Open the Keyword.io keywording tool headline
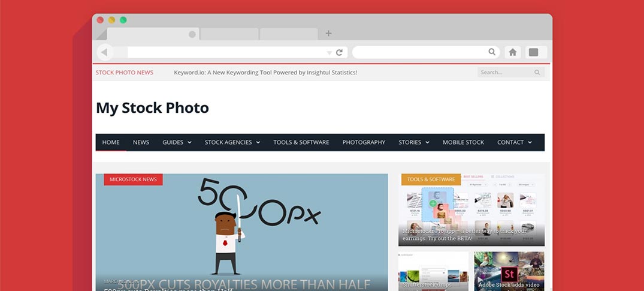Screen dimensions: 644x291 pos(265,73)
